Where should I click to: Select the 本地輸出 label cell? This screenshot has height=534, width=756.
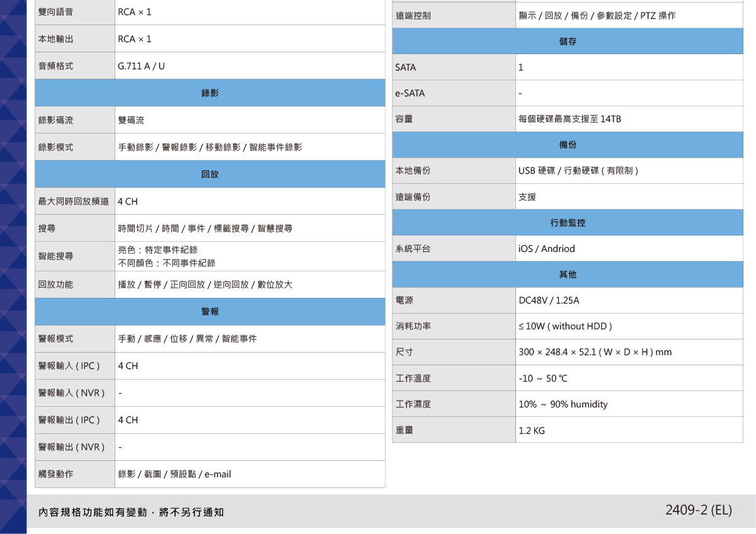[75, 39]
